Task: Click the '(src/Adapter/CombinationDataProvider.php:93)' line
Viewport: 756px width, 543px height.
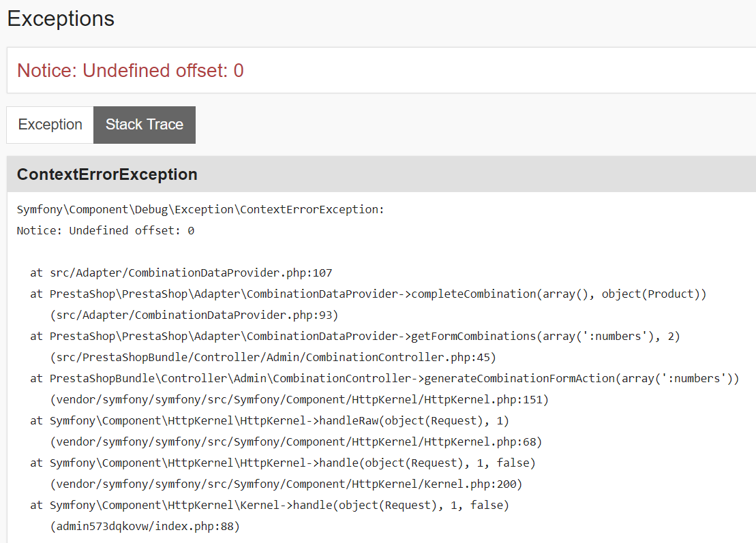Action: pyautogui.click(x=194, y=315)
